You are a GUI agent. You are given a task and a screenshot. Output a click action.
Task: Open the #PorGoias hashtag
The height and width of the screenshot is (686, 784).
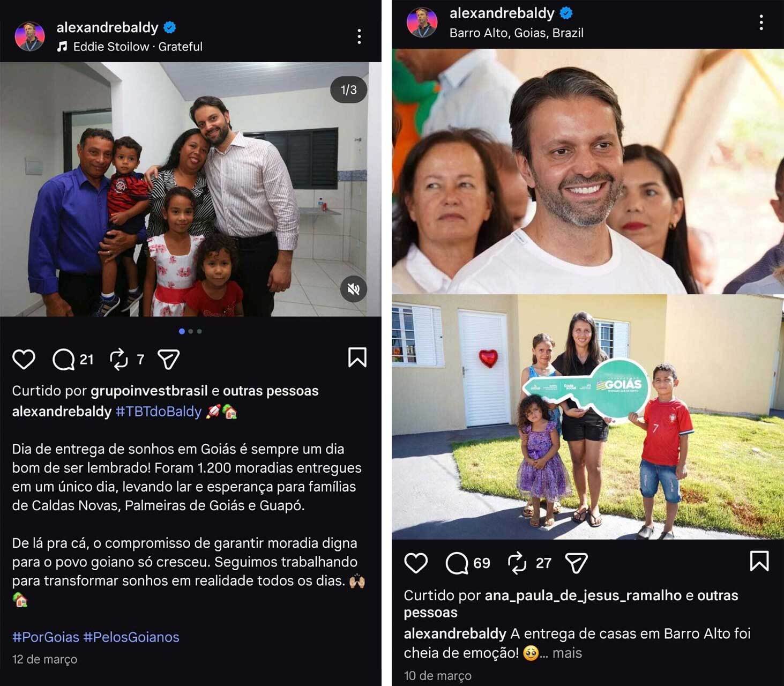pos(46,637)
